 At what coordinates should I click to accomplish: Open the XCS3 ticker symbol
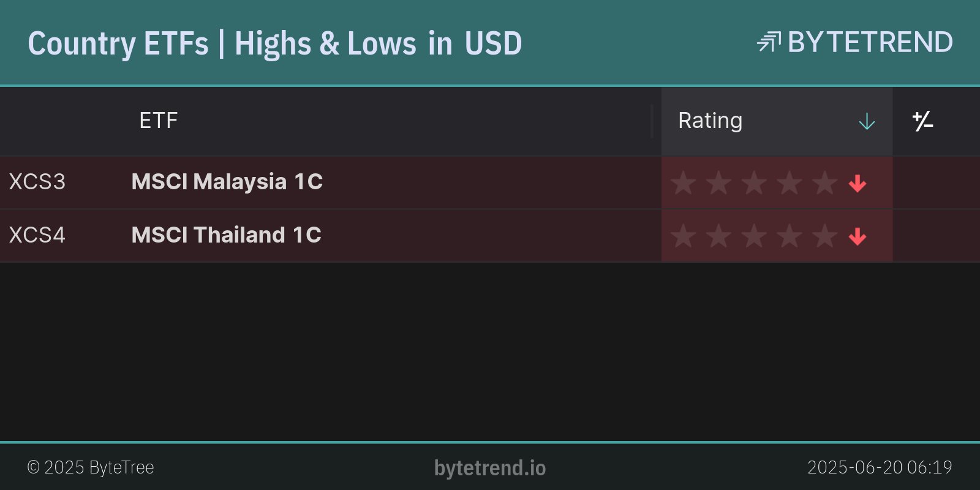(x=37, y=182)
